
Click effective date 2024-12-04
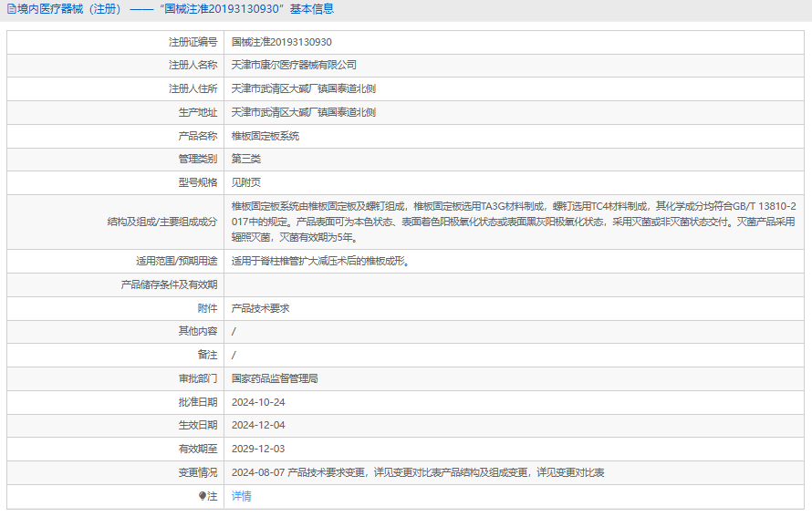[x=258, y=425]
